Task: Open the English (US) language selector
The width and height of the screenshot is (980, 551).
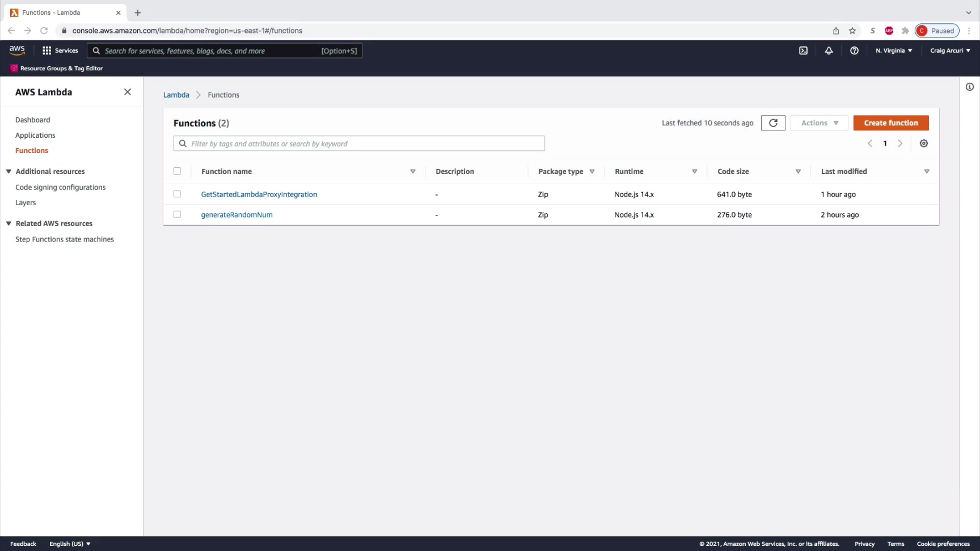Action: (x=70, y=544)
